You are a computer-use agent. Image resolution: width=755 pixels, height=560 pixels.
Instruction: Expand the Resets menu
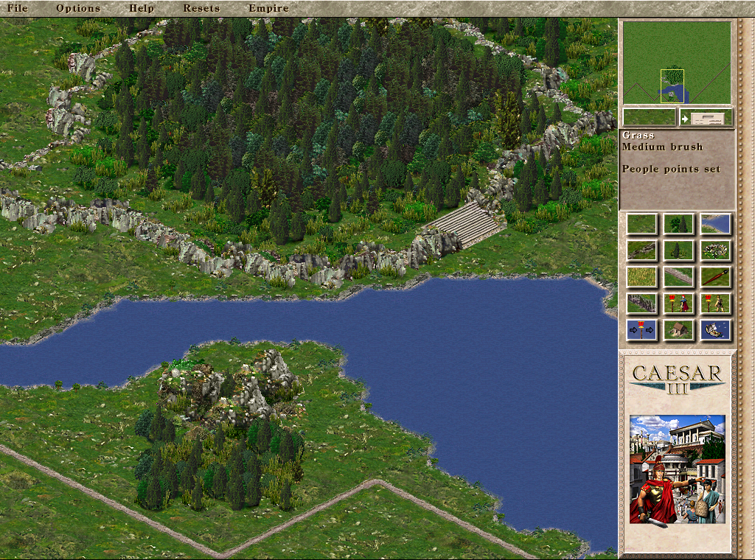coord(201,8)
